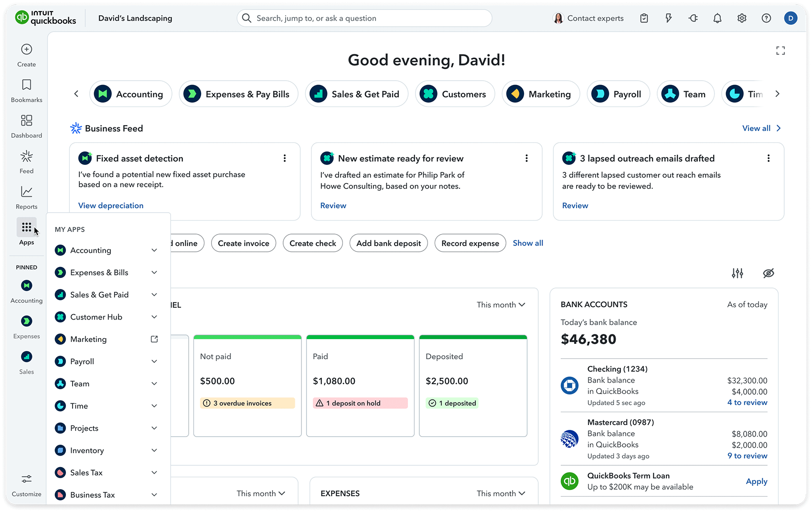Expand Expenses & Bills in My Apps
Screen dimensions: 812x512
click(x=154, y=272)
